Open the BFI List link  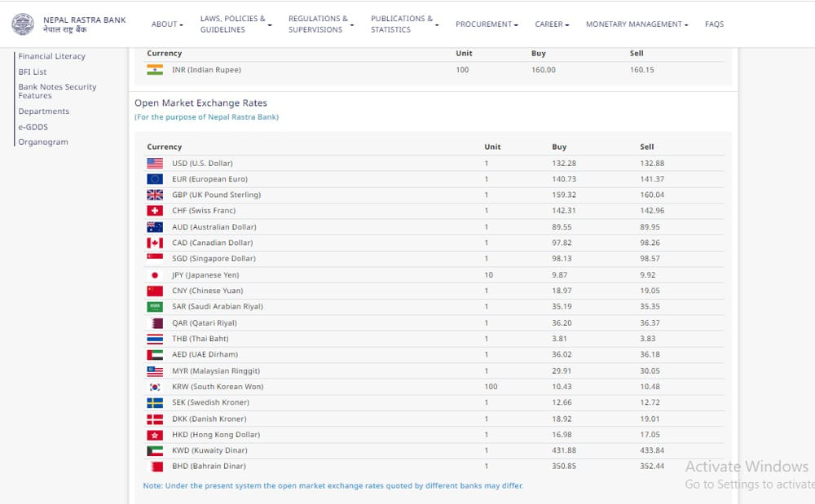pos(33,72)
